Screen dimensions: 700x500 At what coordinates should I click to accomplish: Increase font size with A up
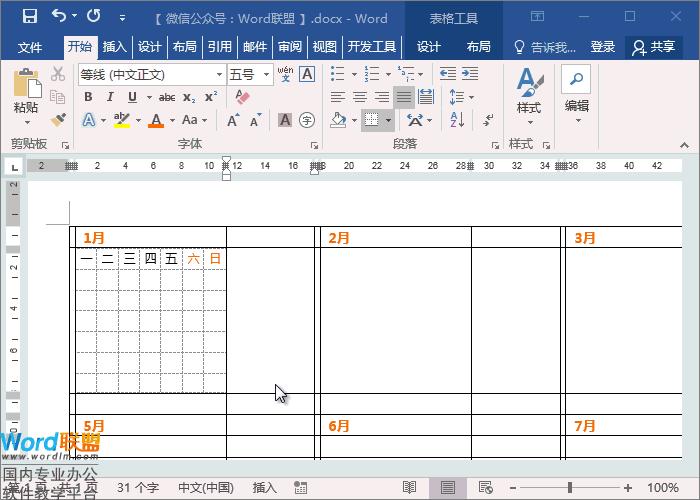click(233, 120)
